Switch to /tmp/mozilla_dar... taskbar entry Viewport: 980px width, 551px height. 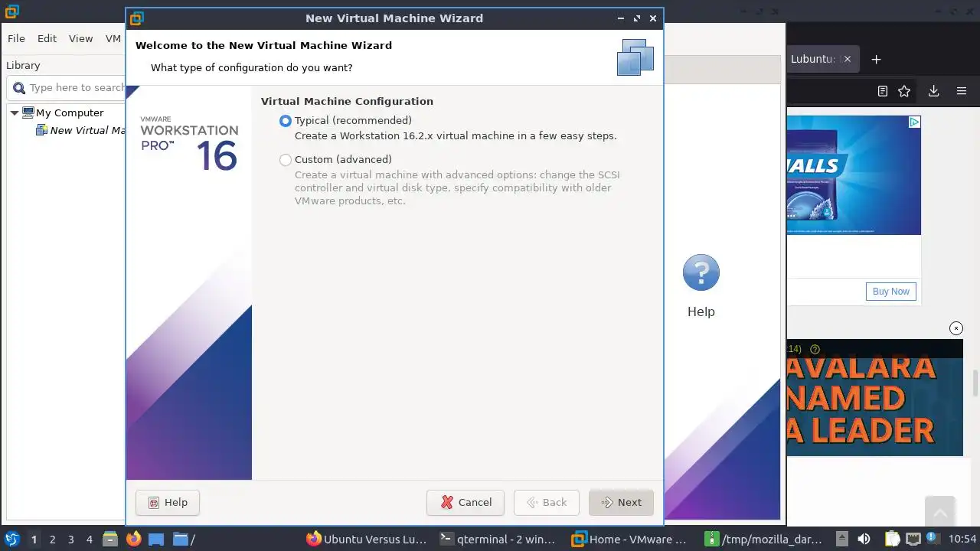[764, 540]
